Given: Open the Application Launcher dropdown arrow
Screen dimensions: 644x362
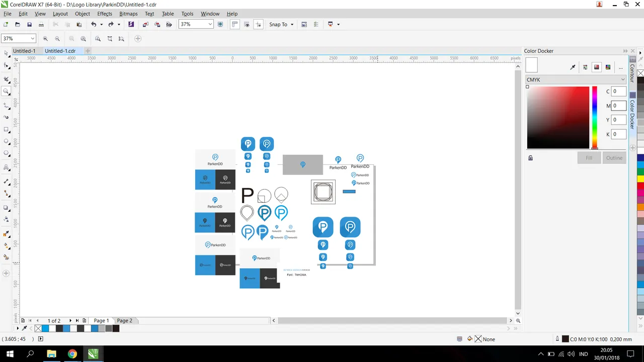Looking at the screenshot, I should tap(338, 24).
